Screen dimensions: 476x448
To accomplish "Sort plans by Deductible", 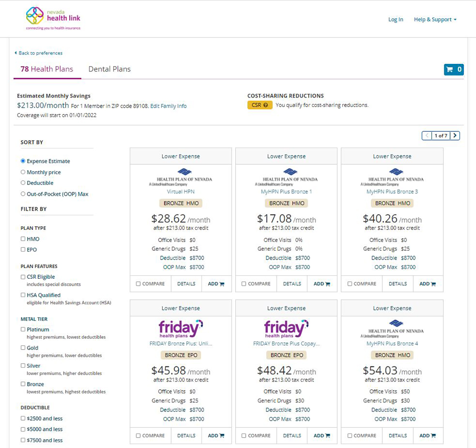I will click(x=23, y=183).
